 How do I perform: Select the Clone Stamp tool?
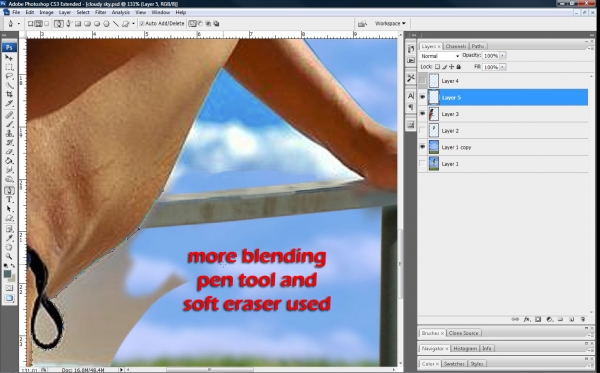coord(9,134)
